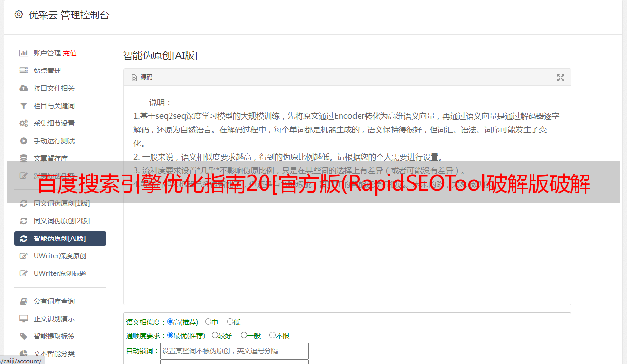Image resolution: width=627 pixels, height=364 pixels.
Task: Select 通顺度要求 一般 radio option
Action: tap(244, 335)
